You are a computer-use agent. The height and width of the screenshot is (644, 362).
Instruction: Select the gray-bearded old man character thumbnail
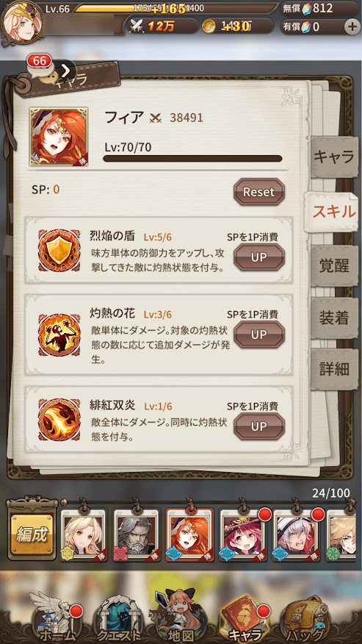(x=137, y=535)
